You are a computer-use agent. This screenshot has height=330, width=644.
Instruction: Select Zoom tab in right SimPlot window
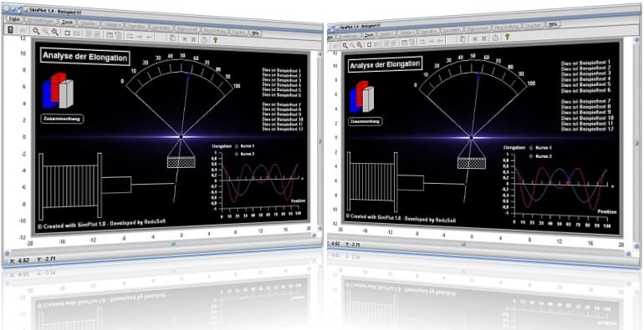tap(370, 34)
